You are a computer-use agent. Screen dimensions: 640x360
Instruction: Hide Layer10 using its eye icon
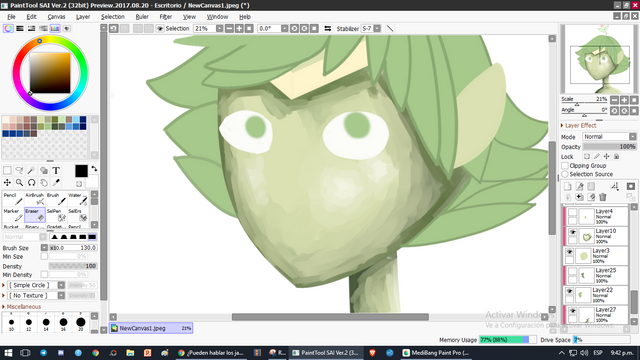[573, 232]
